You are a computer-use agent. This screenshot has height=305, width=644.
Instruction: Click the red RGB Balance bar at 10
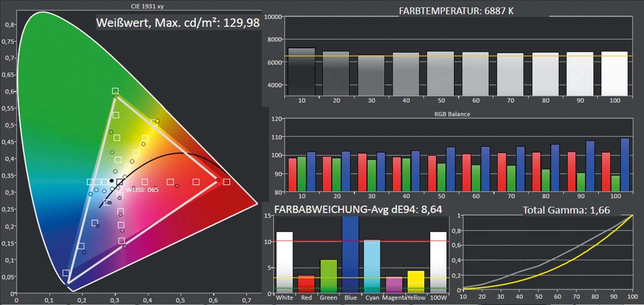tap(292, 175)
